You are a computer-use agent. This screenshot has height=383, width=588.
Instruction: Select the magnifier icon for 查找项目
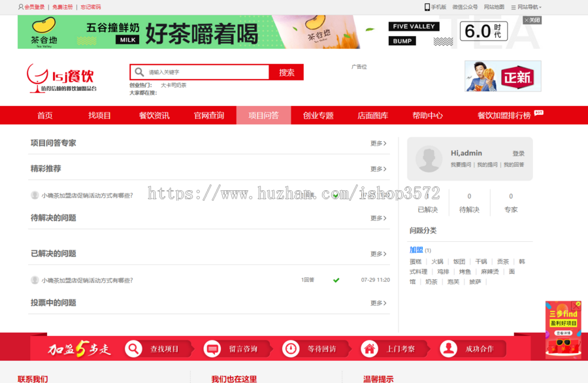point(133,349)
